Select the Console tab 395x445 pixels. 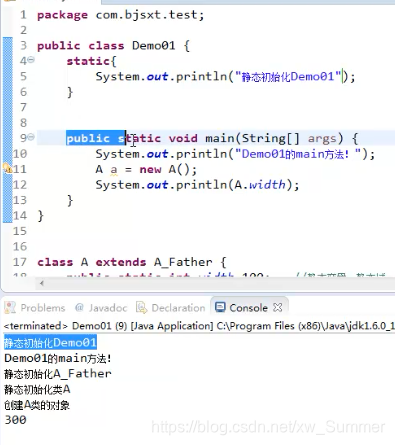tap(248, 308)
